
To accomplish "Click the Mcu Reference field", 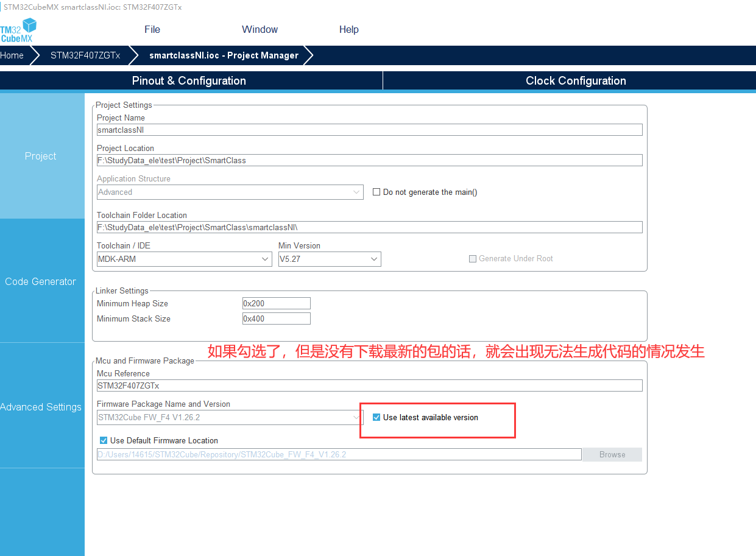I will click(369, 385).
